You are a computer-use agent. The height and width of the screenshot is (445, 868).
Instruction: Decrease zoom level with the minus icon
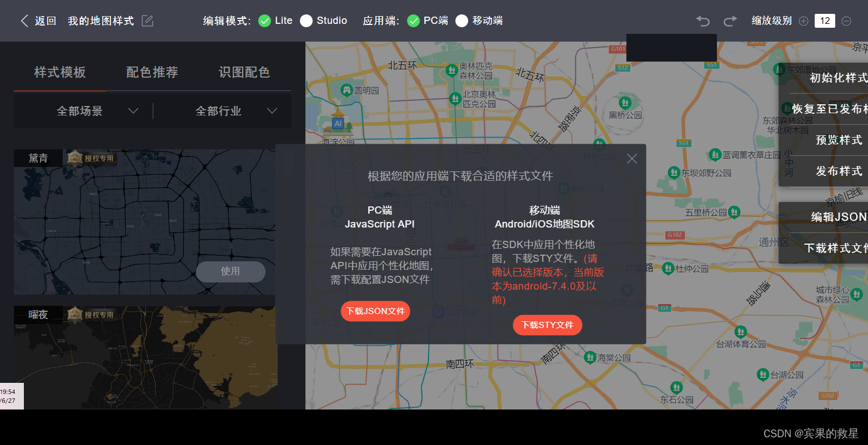[846, 21]
